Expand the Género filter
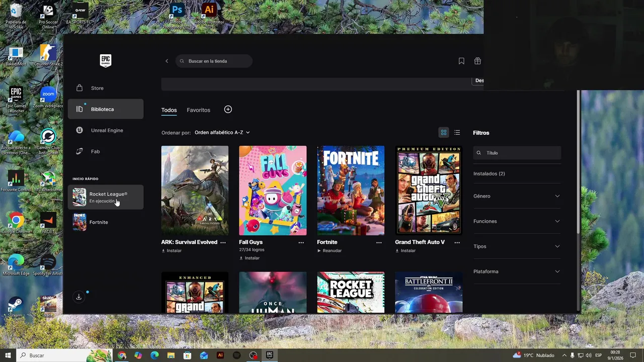The height and width of the screenshot is (362, 644). 517,196
